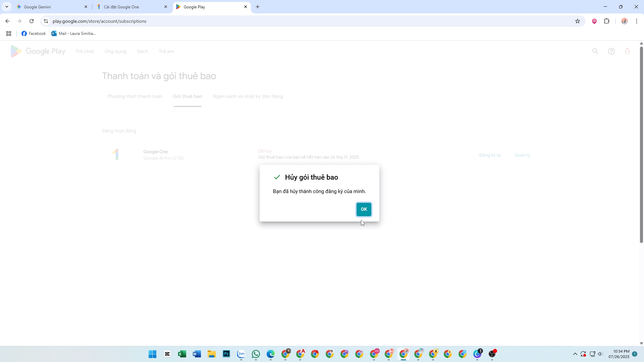The width and height of the screenshot is (644, 362).
Task: Open the Chrome three-dot menu
Action: click(636, 21)
